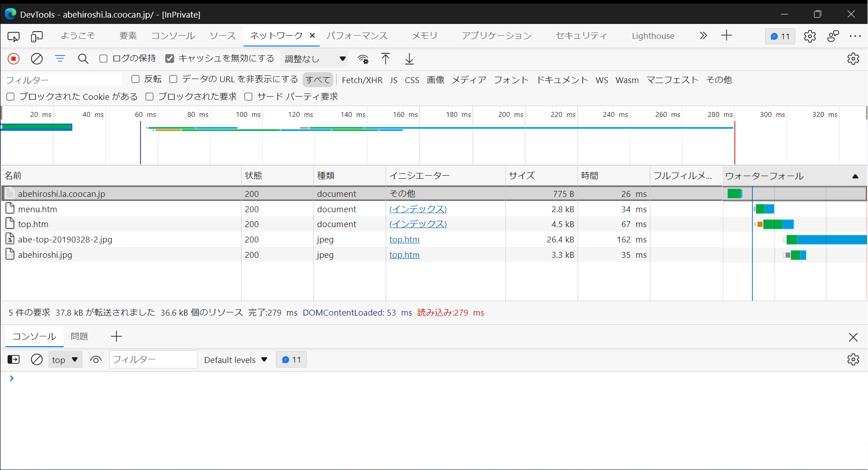The height and width of the screenshot is (470, 868).
Task: Export HAR file with download arrow
Action: (409, 59)
